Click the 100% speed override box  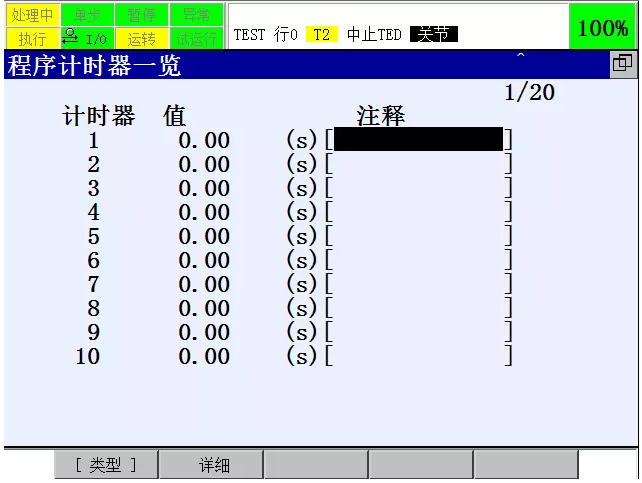click(603, 27)
